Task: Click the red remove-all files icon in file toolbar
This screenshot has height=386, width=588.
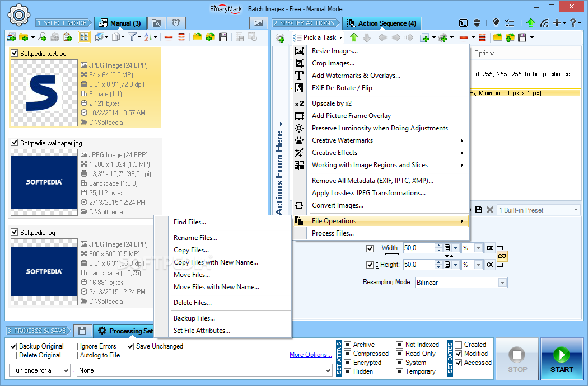Action: pos(181,37)
